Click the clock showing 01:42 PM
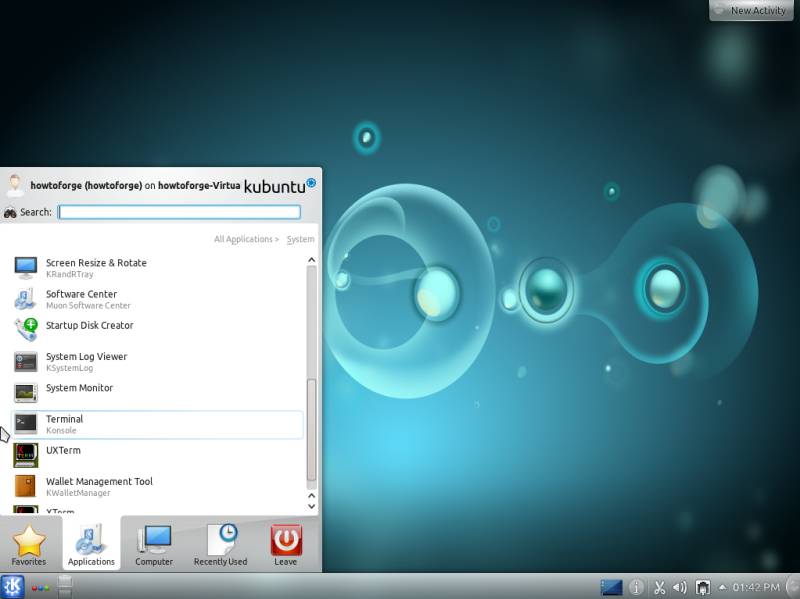Image resolution: width=800 pixels, height=599 pixels. click(756, 587)
